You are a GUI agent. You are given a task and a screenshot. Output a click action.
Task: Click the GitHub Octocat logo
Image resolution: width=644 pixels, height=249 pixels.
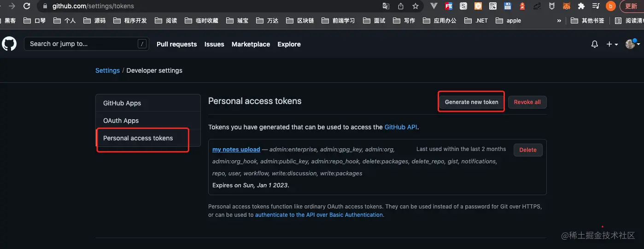(x=9, y=44)
